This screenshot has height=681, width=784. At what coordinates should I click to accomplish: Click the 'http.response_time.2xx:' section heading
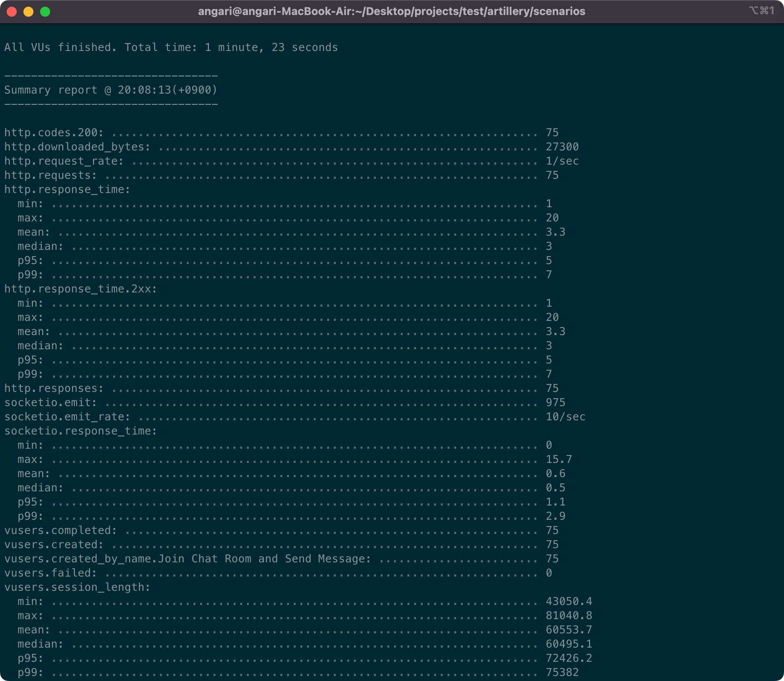point(81,289)
